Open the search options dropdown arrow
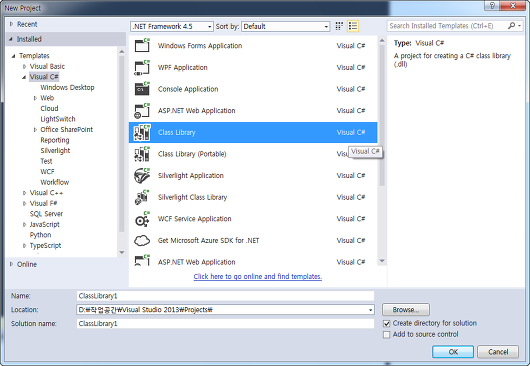The image size is (530, 366). (x=520, y=26)
